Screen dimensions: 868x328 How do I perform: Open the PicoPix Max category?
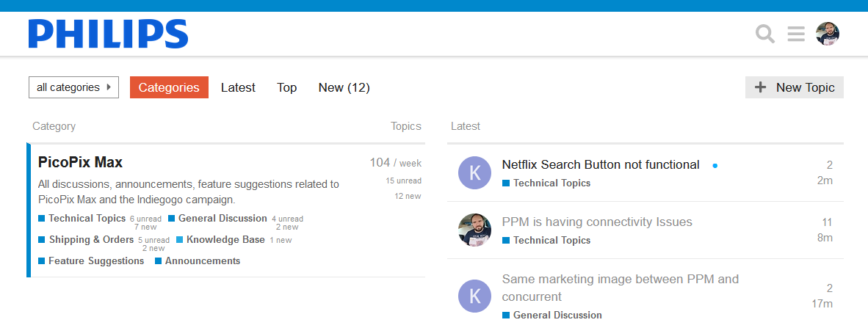tap(80, 162)
